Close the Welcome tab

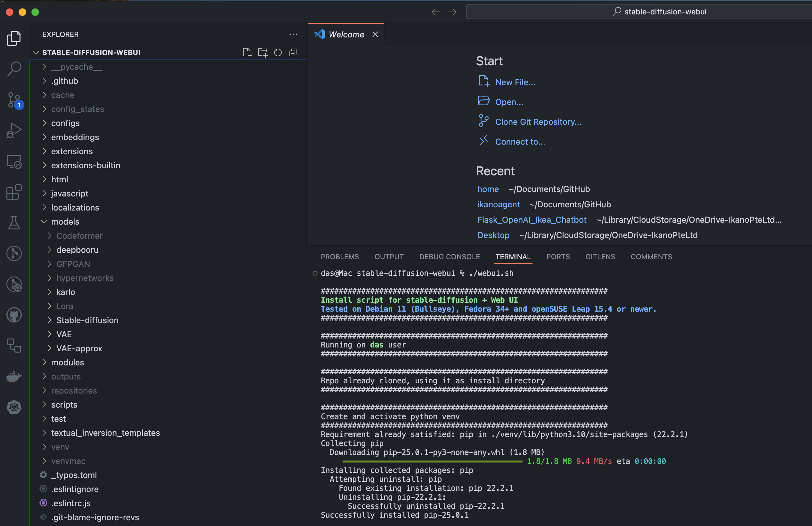(x=375, y=35)
